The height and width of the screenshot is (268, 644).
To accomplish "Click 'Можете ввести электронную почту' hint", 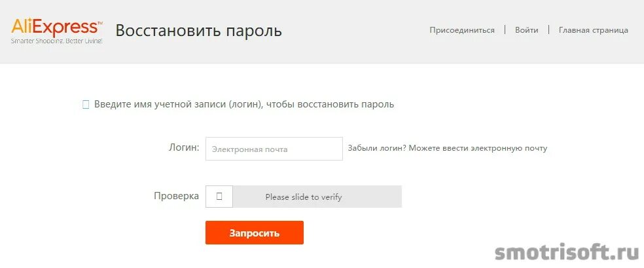I will pos(478,148).
